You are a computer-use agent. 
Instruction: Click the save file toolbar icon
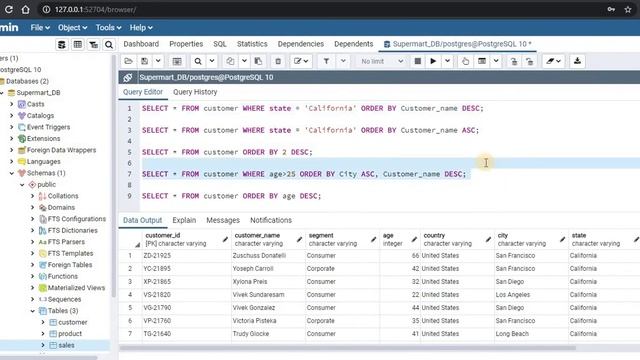[x=144, y=61]
